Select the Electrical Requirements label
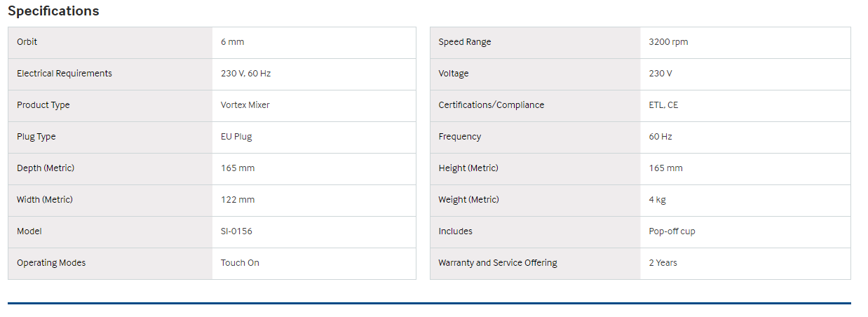 (65, 74)
